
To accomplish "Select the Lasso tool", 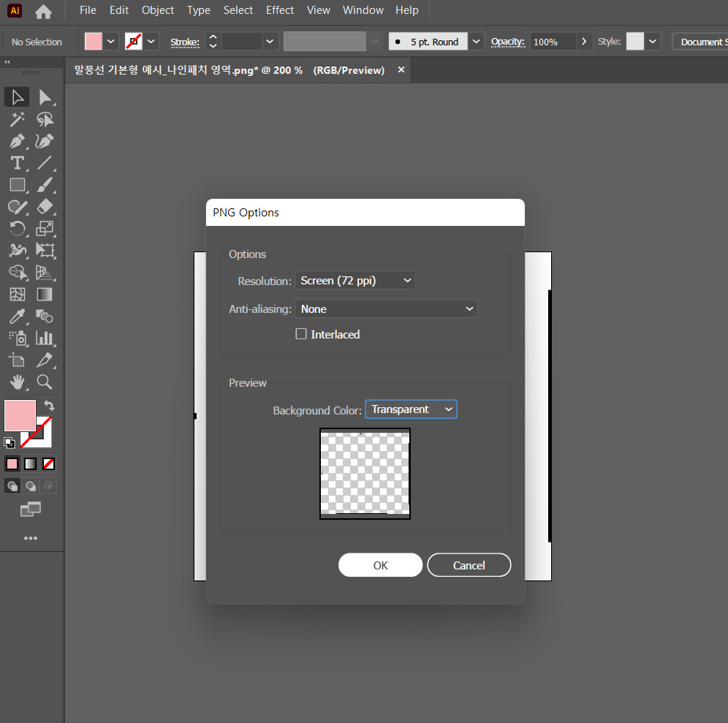I will [x=45, y=119].
